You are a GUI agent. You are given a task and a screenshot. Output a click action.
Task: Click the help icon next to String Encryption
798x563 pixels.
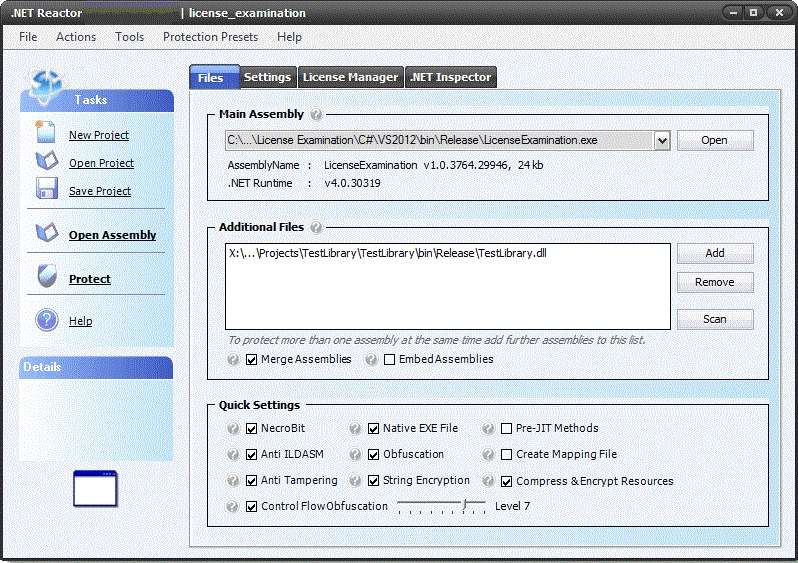[x=355, y=480]
